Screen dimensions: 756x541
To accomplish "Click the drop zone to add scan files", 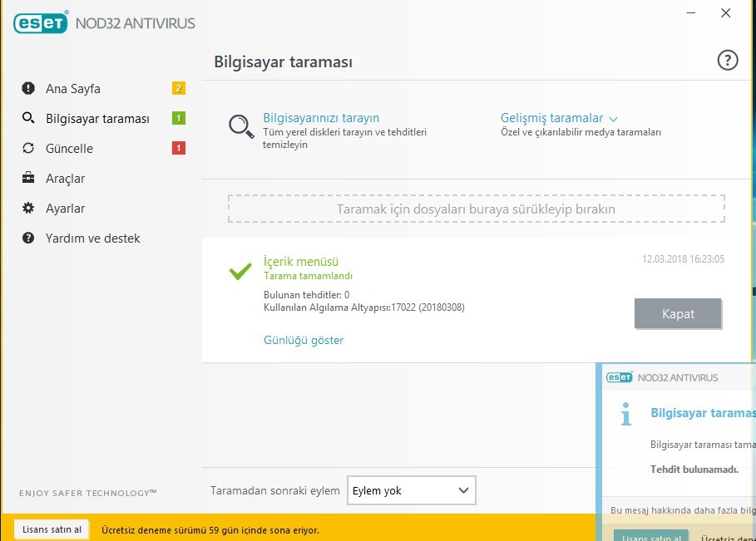I will (x=476, y=209).
